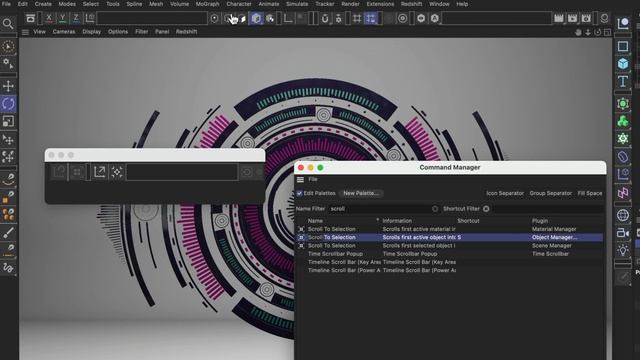Select Scroll To Selection Scene Manager row

pos(449,246)
